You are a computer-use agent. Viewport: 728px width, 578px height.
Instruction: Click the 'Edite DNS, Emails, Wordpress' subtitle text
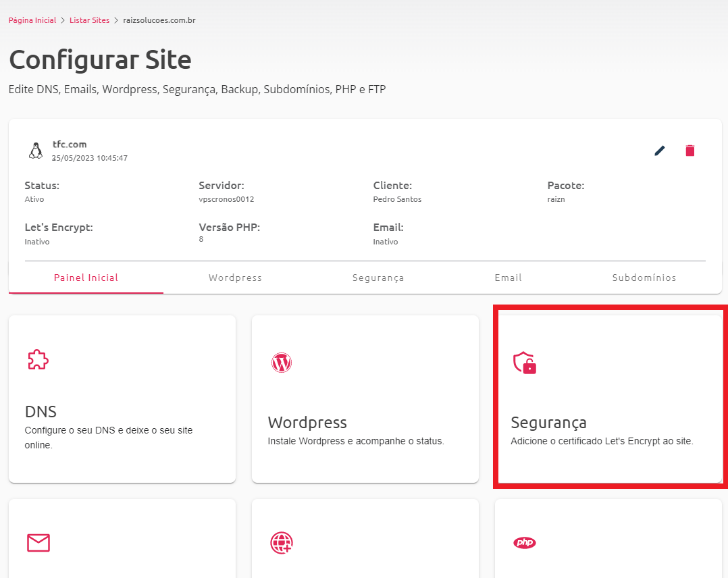click(197, 89)
